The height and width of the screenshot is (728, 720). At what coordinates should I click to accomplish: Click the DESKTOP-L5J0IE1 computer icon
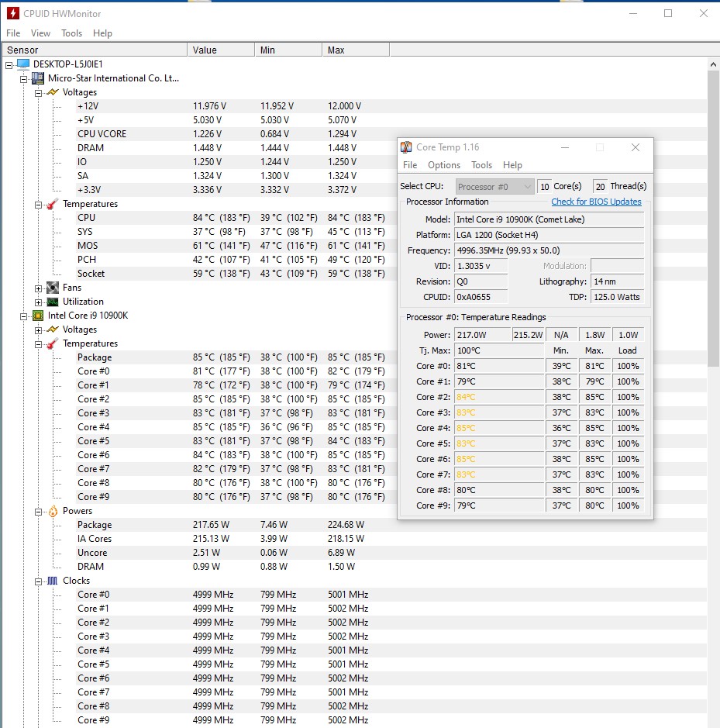coord(23,64)
